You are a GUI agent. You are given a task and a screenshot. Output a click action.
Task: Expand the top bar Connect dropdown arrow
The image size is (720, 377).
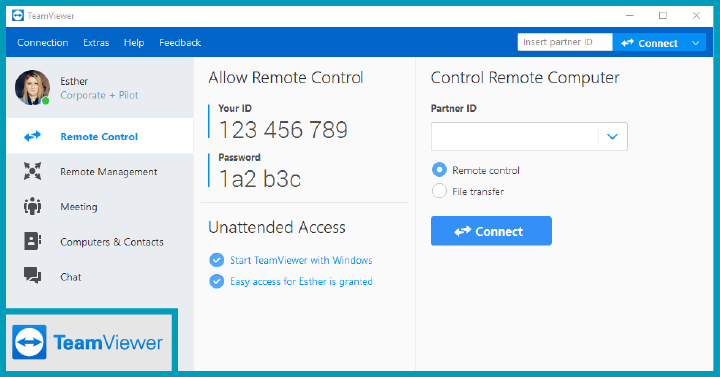(696, 43)
